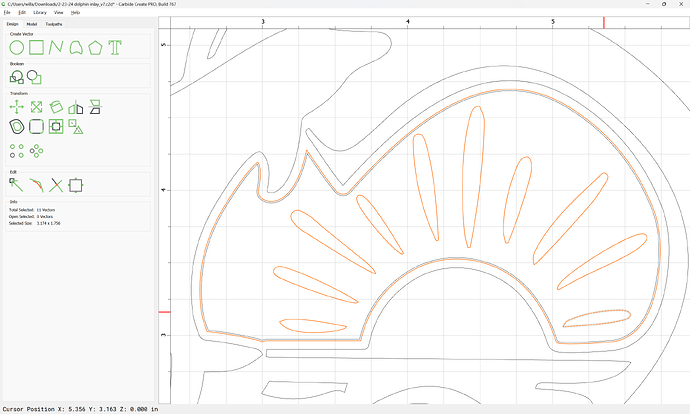Click the Total Selected info line
The height and width of the screenshot is (414, 690).
click(32, 210)
